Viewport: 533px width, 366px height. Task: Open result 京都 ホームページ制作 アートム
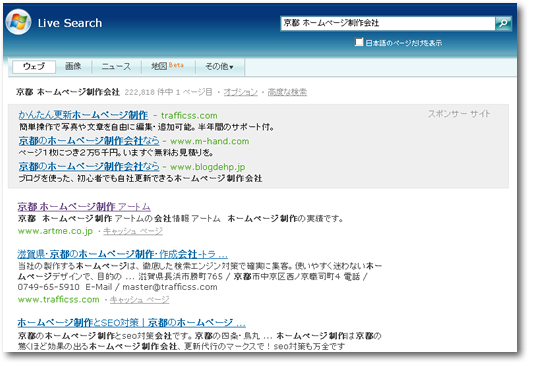point(84,206)
